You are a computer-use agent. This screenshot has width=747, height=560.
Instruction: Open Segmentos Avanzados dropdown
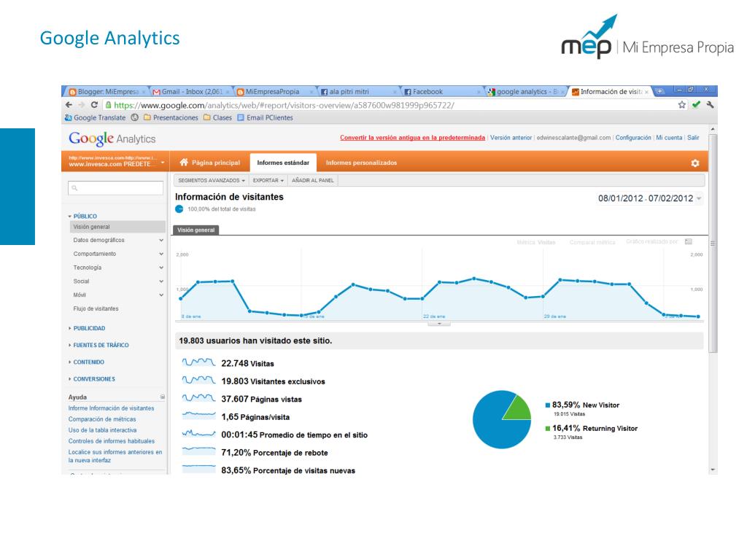211,181
